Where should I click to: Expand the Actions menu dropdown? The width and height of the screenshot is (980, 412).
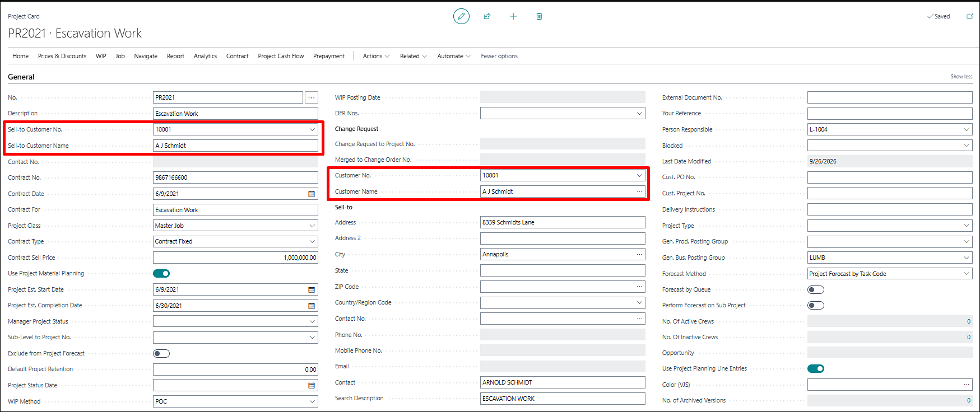click(x=376, y=56)
